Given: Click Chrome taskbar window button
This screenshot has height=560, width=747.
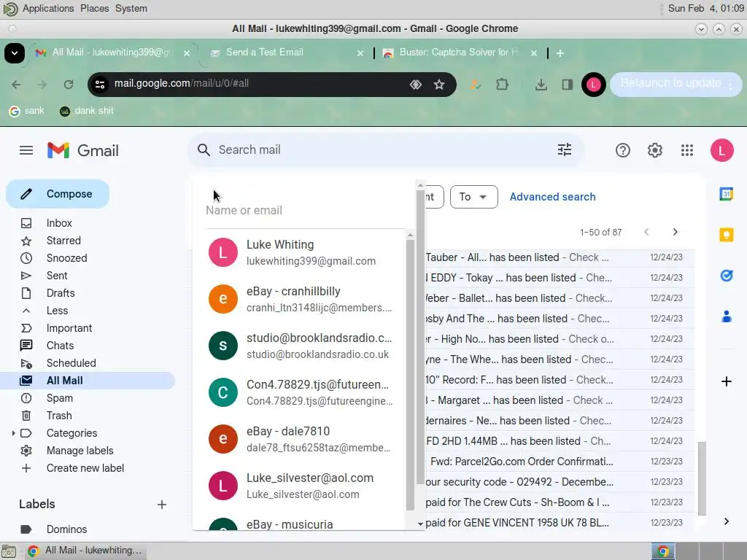Looking at the screenshot, I should (x=86, y=551).
